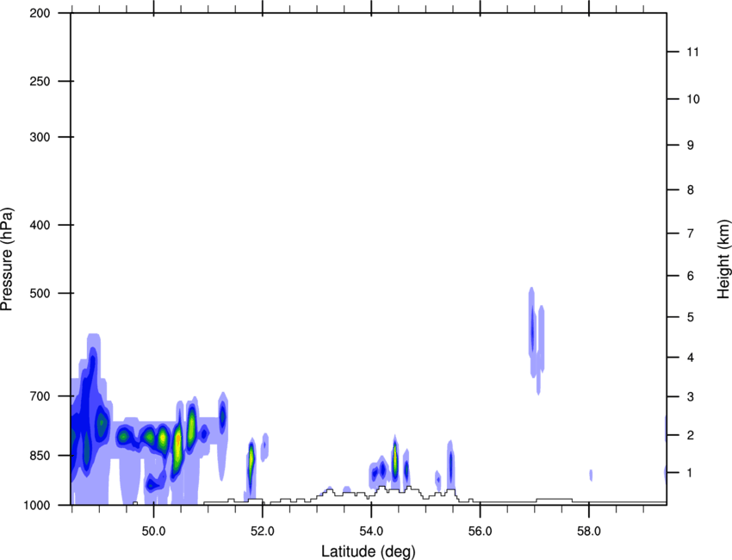This screenshot has height=560, width=732.
Task: Click the 8 km height label
Action: pyautogui.click(x=691, y=190)
